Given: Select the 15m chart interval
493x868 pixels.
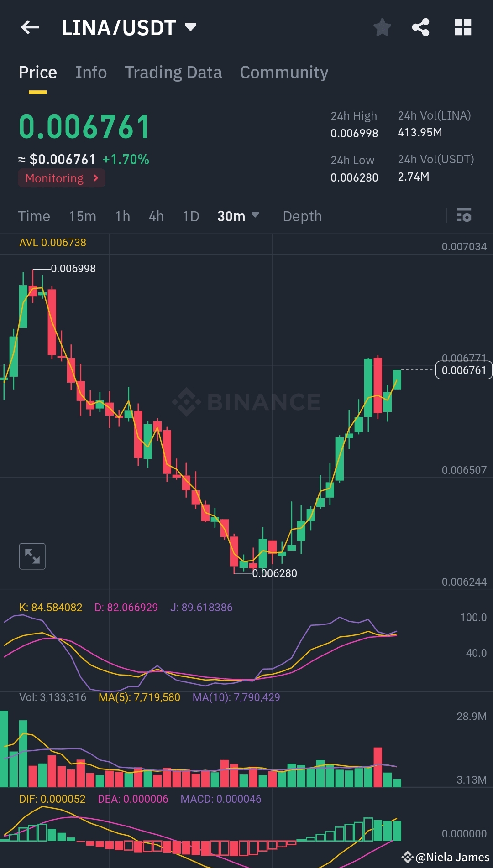Looking at the screenshot, I should pos(83,216).
